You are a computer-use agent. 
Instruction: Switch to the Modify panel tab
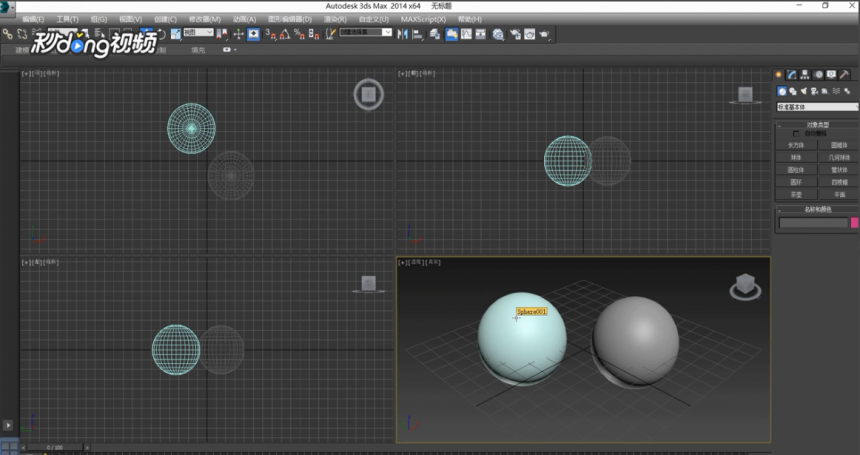coord(791,75)
